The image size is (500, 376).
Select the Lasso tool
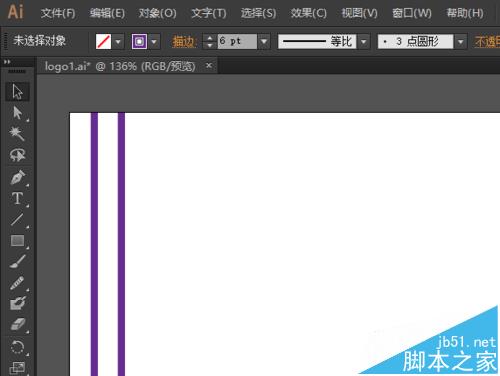pyautogui.click(x=17, y=155)
